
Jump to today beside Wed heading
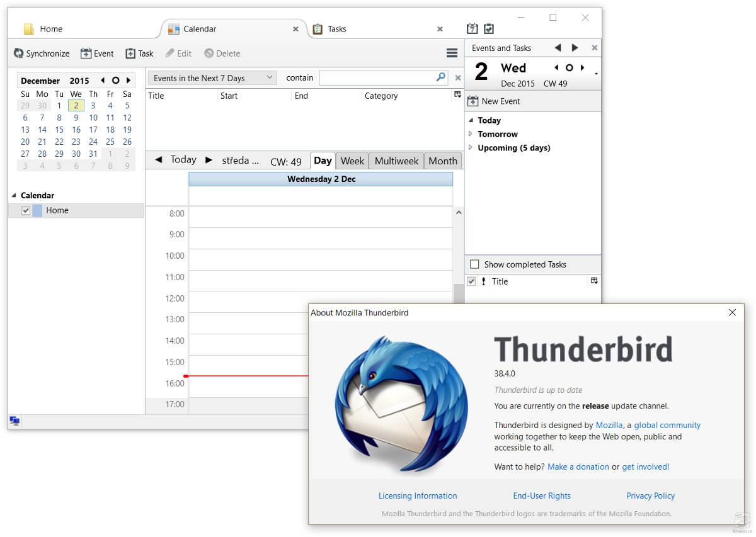point(570,68)
